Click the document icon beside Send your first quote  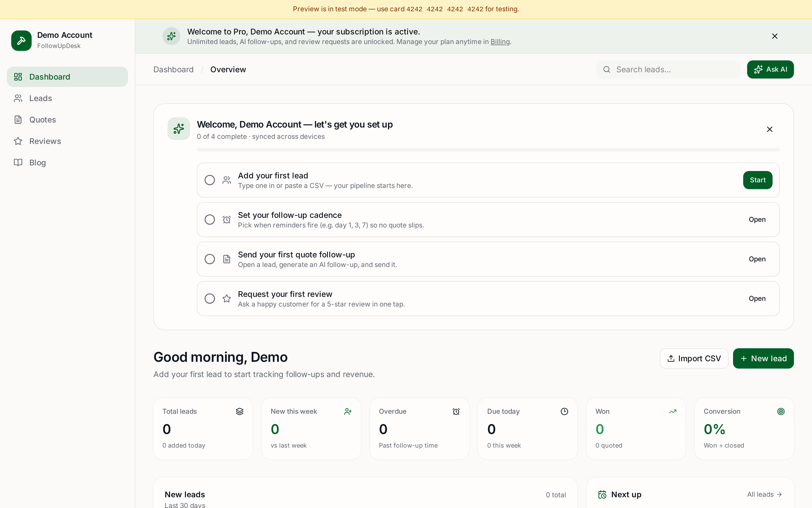(226, 259)
